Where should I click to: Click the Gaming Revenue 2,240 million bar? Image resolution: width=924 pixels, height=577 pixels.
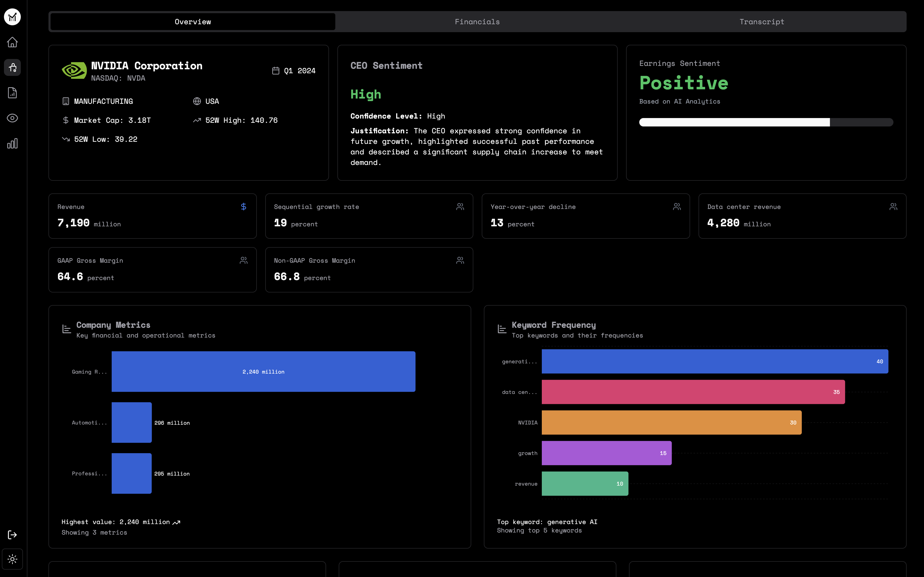[263, 371]
